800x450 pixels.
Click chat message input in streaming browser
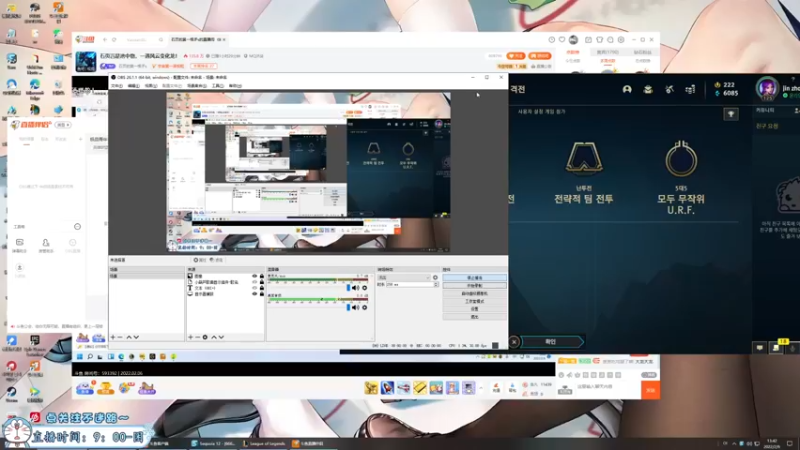click(x=607, y=387)
